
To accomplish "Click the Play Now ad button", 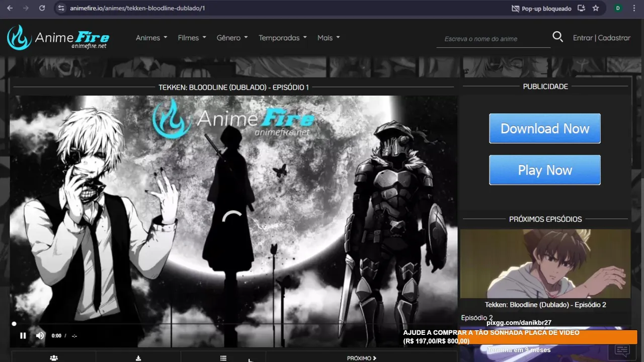I will tap(545, 170).
